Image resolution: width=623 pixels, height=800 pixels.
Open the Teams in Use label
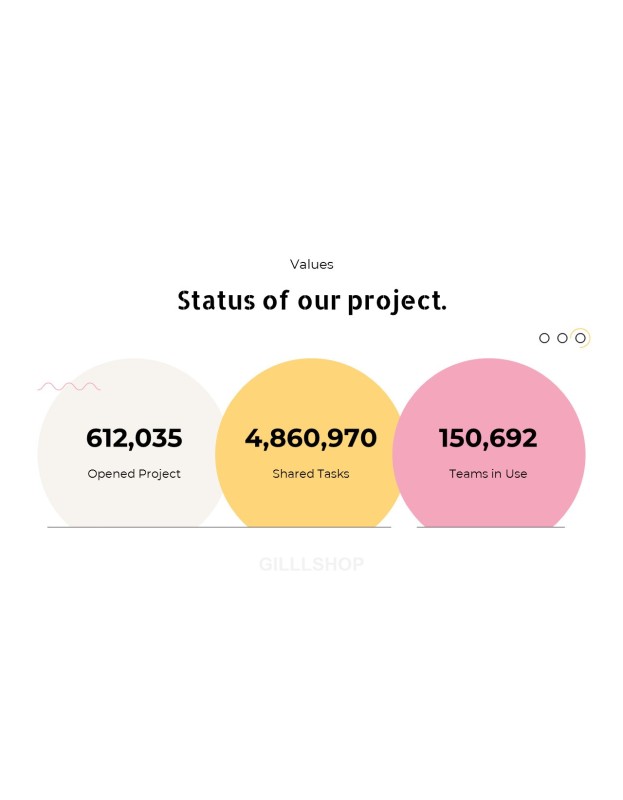tap(488, 473)
